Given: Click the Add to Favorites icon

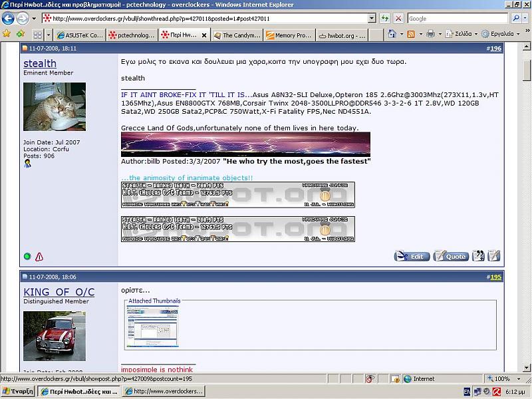Looking at the screenshot, I should (x=21, y=34).
